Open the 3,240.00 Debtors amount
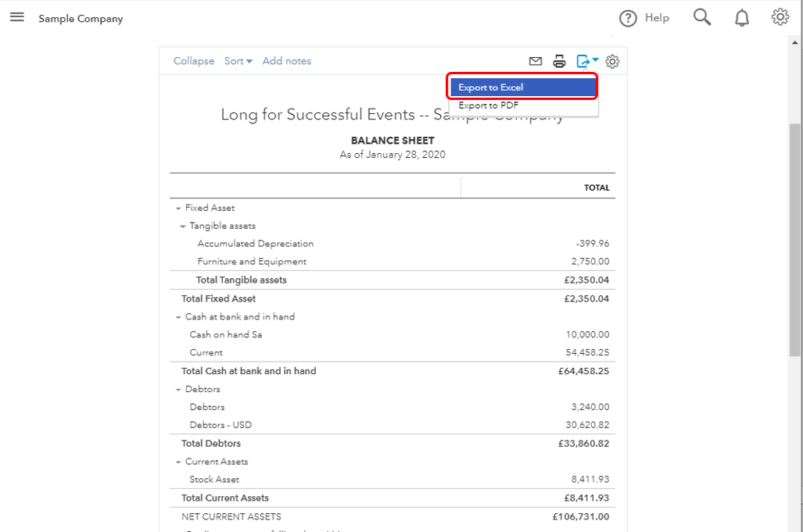The height and width of the screenshot is (532, 803). pos(590,407)
